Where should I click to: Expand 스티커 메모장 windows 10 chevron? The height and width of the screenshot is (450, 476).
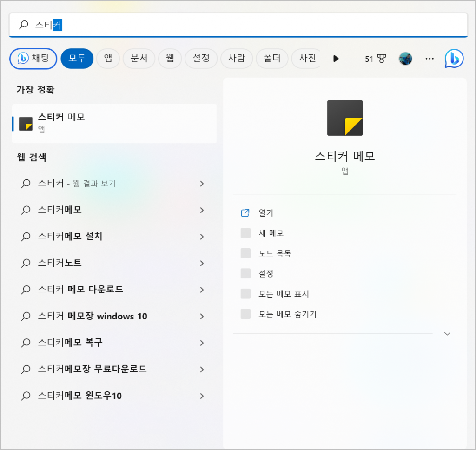tap(202, 317)
